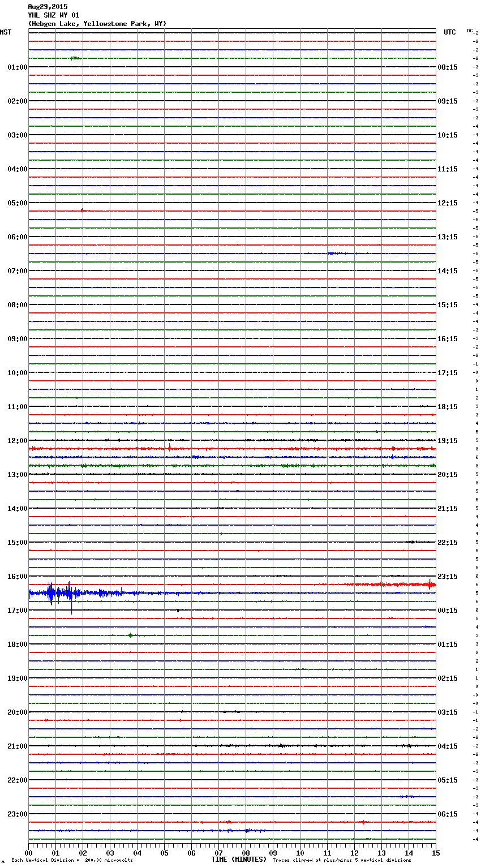Click the 20:15 UTC time label
481x868 pixels.
tap(448, 475)
